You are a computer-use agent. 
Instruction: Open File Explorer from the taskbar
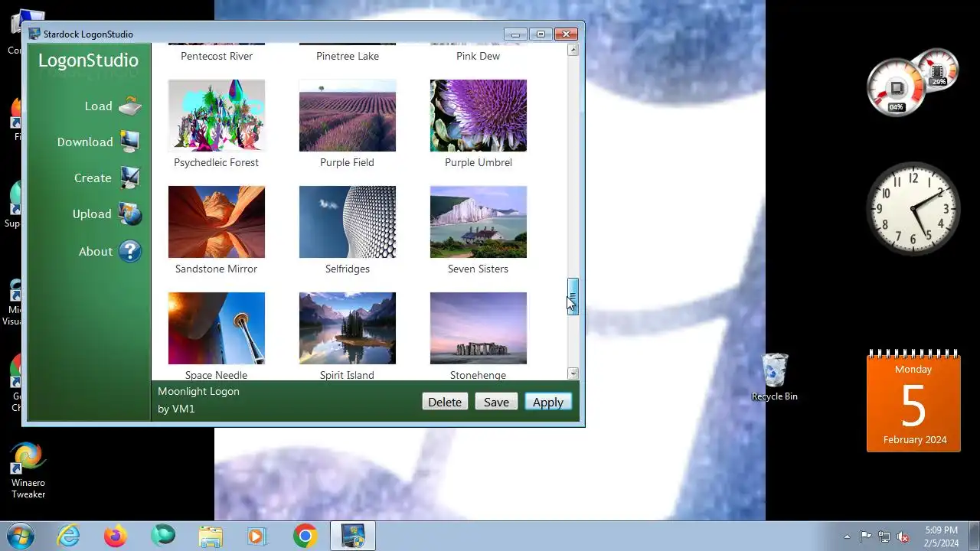211,536
